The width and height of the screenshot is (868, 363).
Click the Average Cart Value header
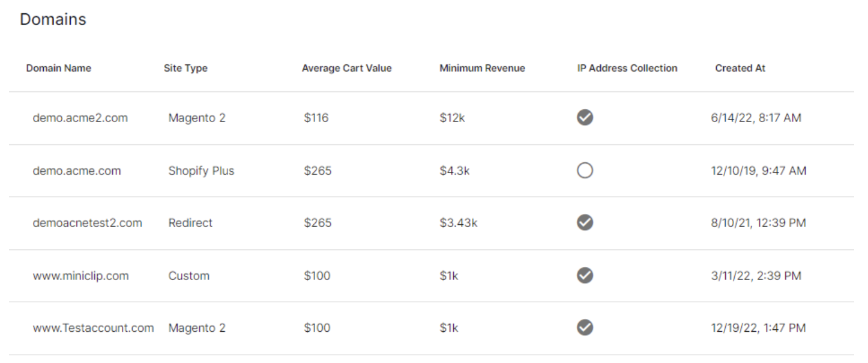(346, 69)
